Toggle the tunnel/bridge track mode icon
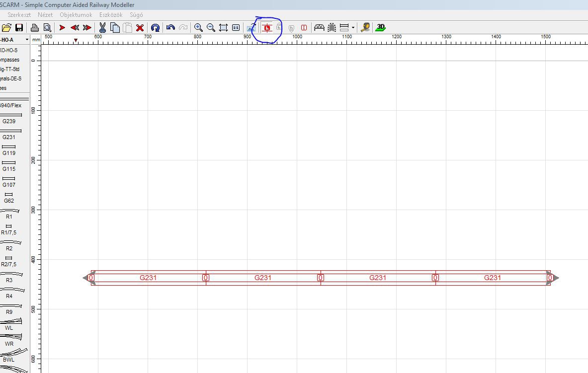588x373 pixels. 319,28
